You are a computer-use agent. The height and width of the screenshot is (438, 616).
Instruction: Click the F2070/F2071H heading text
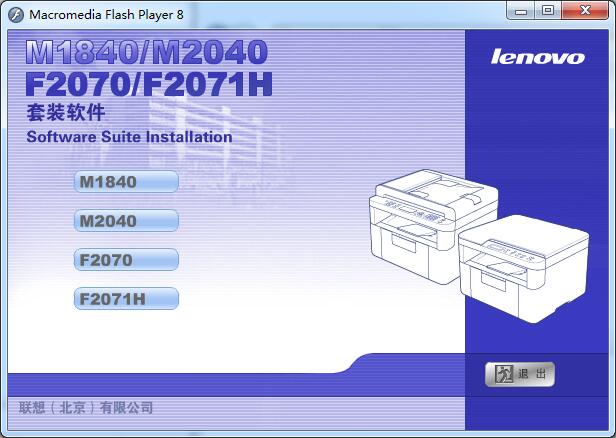[149, 83]
